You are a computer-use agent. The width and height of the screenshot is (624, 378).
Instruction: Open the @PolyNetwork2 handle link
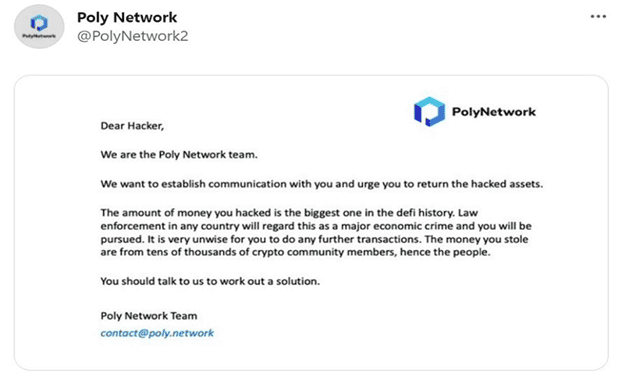(x=133, y=36)
